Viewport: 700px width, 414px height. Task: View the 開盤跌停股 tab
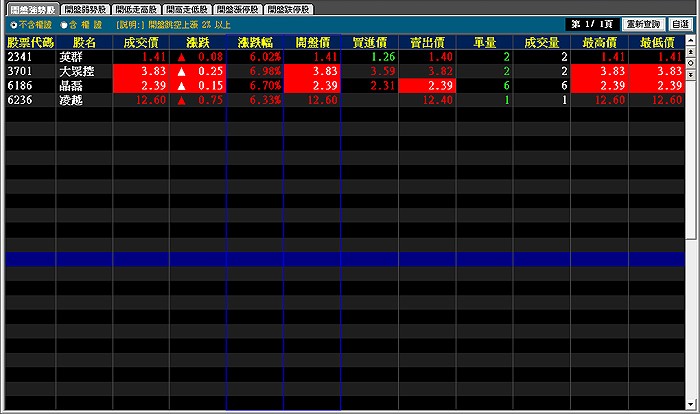(289, 9)
